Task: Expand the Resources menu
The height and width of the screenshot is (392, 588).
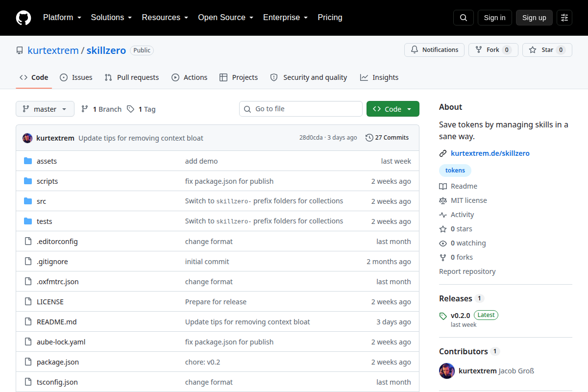Action: (x=165, y=18)
